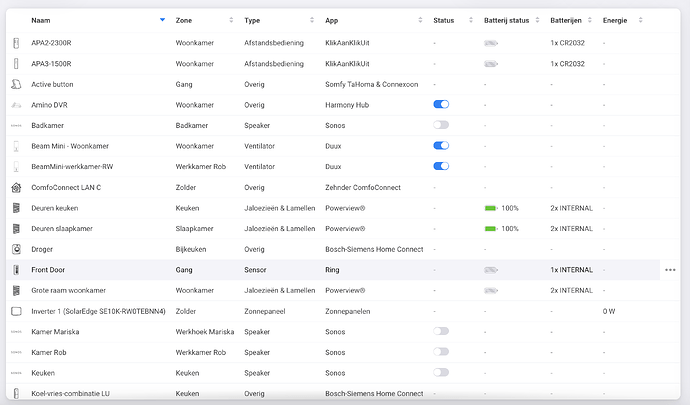Click the Somfy TaHoma & Connexoon app cell
690x405 pixels.
[371, 84]
